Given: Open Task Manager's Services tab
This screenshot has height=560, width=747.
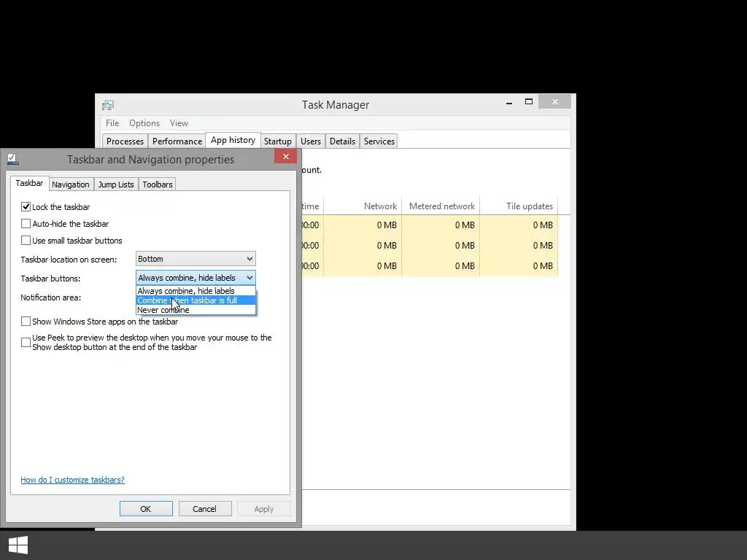Looking at the screenshot, I should click(379, 141).
